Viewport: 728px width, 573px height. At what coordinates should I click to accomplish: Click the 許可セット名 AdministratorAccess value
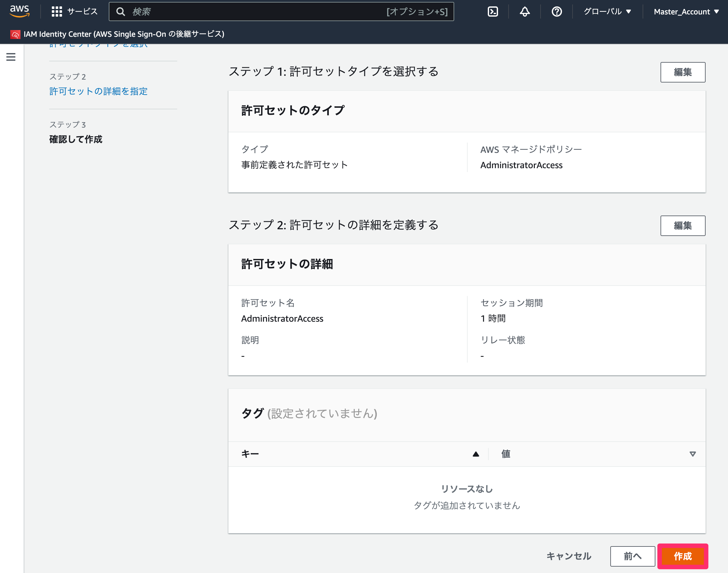282,319
